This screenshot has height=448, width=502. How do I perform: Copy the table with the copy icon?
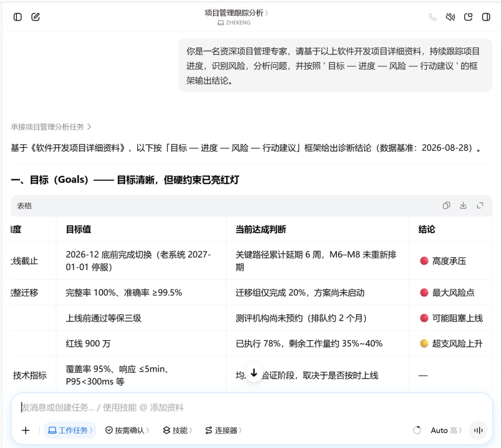(x=446, y=205)
